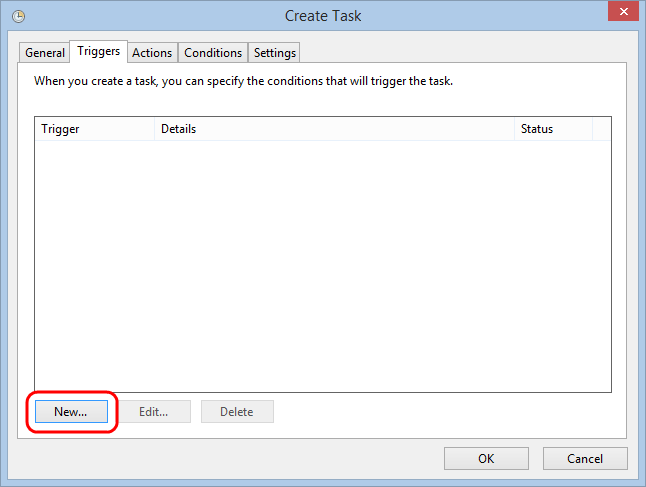This screenshot has width=646, height=487.
Task: Click the grayed-out Edit... button
Action: (153, 412)
